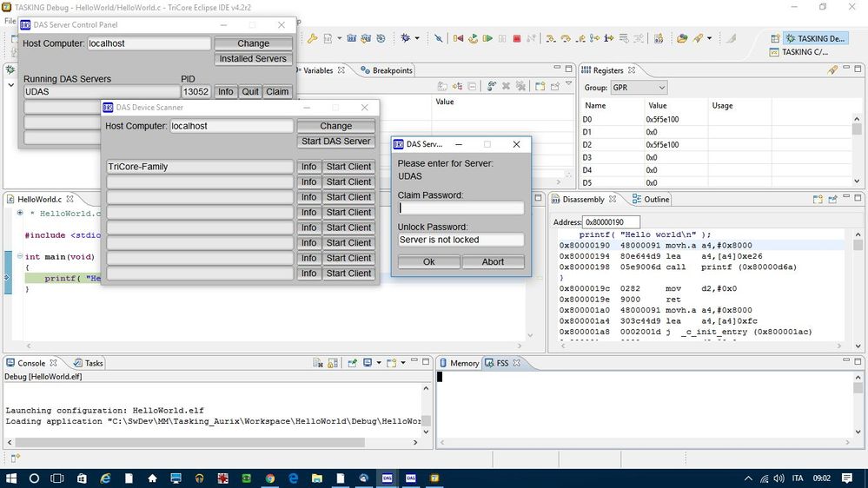Collapse the main function fold marker
Image resolution: width=868 pixels, height=488 pixels.
click(19, 256)
